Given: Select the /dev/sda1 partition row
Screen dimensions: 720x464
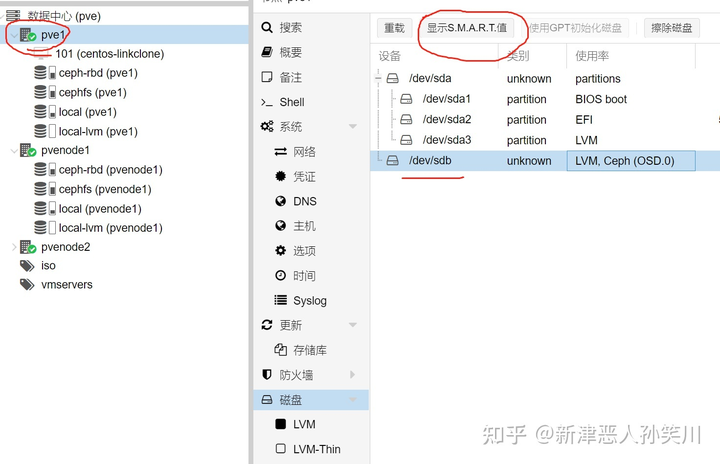Looking at the screenshot, I should tap(545, 99).
